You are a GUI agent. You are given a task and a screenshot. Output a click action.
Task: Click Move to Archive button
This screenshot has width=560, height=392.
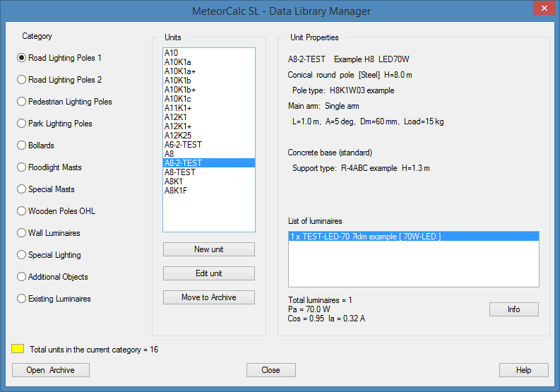pyautogui.click(x=209, y=297)
